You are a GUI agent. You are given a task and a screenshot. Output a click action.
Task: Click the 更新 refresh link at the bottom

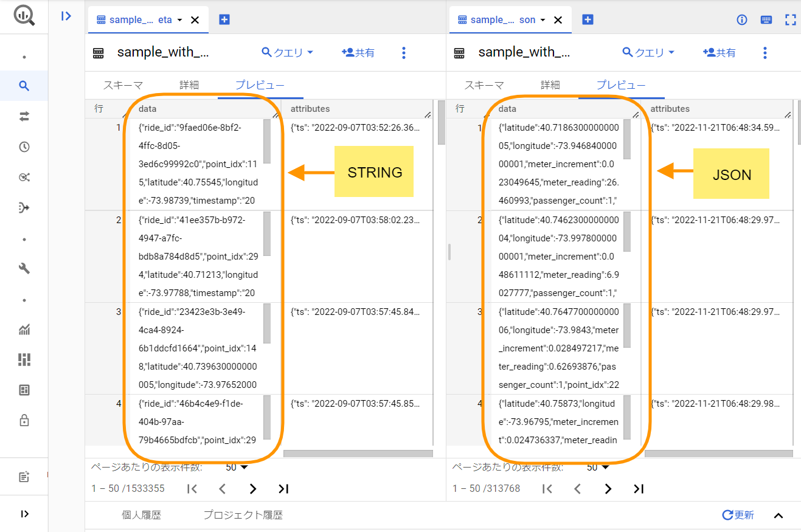738,514
